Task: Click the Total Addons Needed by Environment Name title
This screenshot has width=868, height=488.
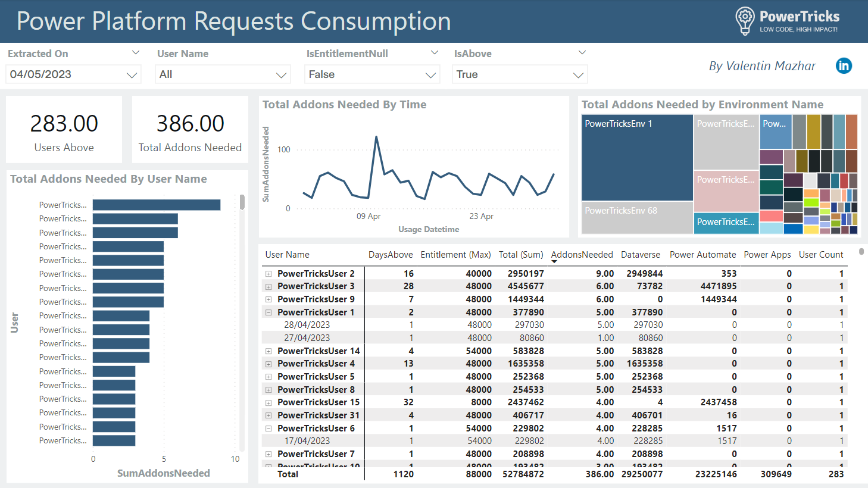Action: click(x=702, y=105)
